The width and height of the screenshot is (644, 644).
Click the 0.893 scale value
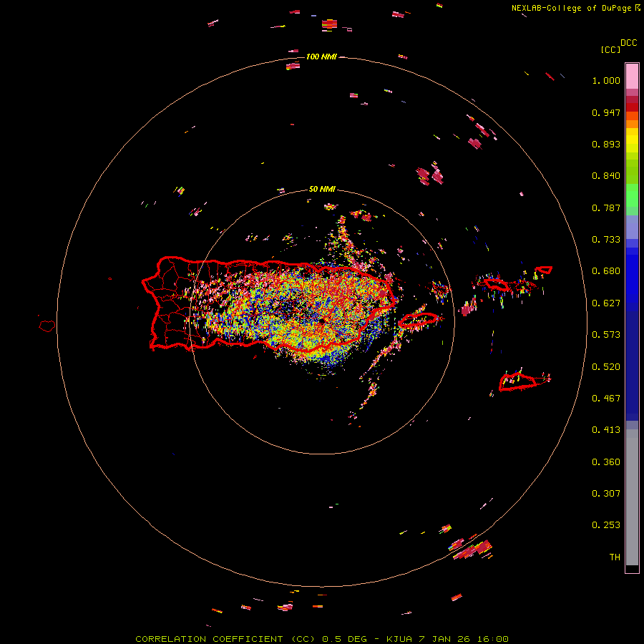point(606,144)
